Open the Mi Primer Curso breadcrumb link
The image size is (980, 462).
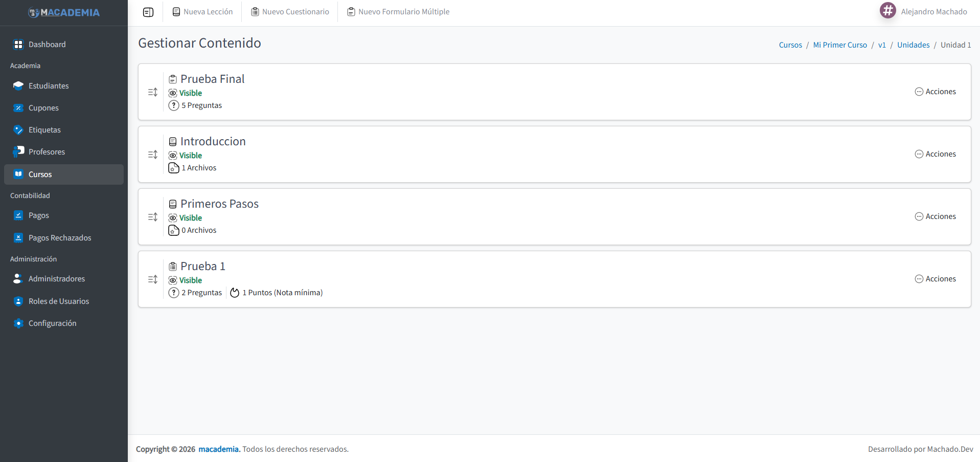(840, 45)
